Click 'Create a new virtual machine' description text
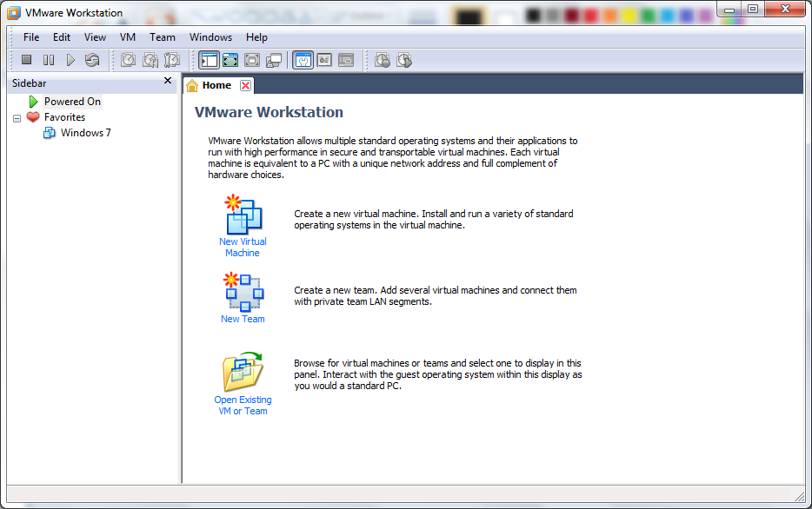This screenshot has width=812, height=509. click(434, 220)
